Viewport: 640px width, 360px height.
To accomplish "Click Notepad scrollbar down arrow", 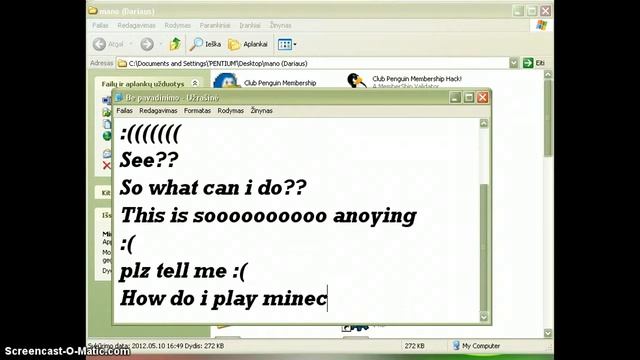I will coord(484,317).
